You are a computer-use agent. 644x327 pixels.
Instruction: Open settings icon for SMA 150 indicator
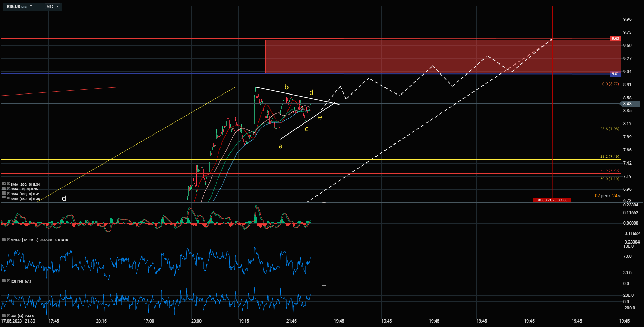3,199
